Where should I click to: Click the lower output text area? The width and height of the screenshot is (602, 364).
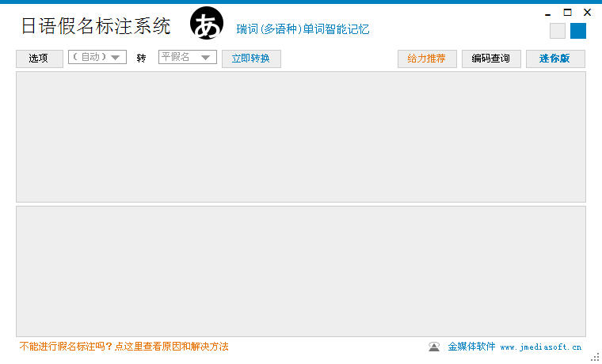point(301,271)
